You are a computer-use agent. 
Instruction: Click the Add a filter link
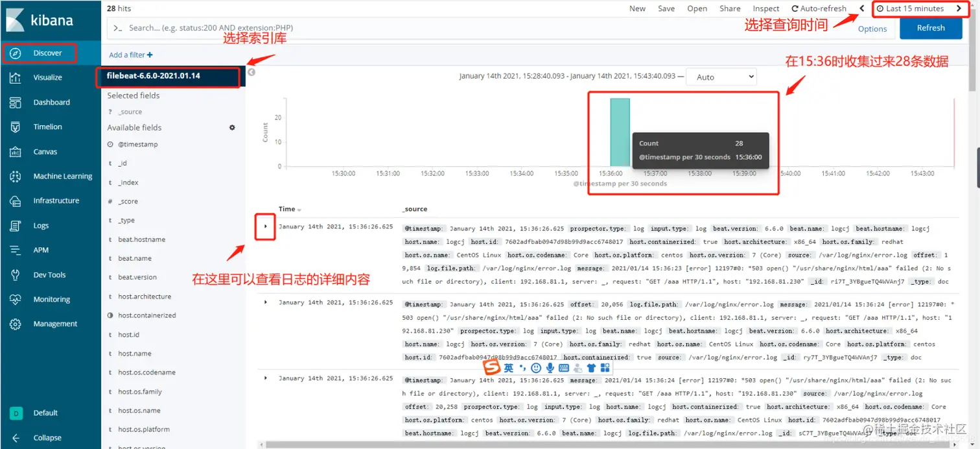pos(131,55)
